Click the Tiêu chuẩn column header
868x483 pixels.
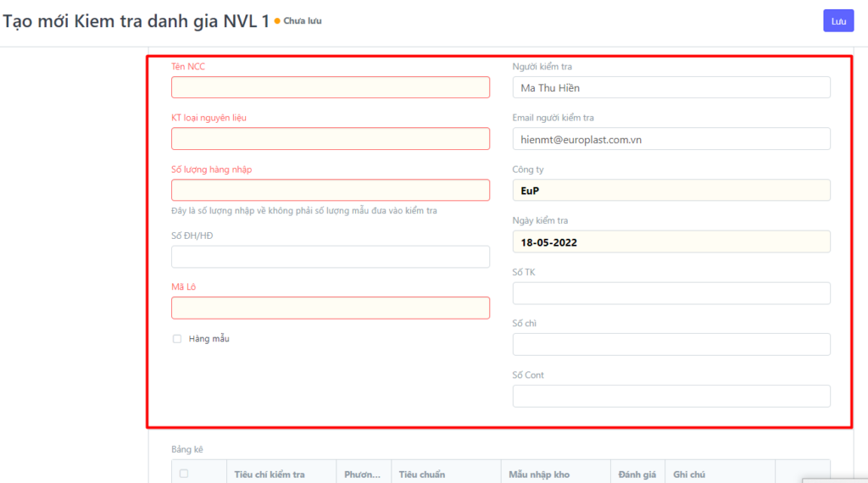click(422, 475)
